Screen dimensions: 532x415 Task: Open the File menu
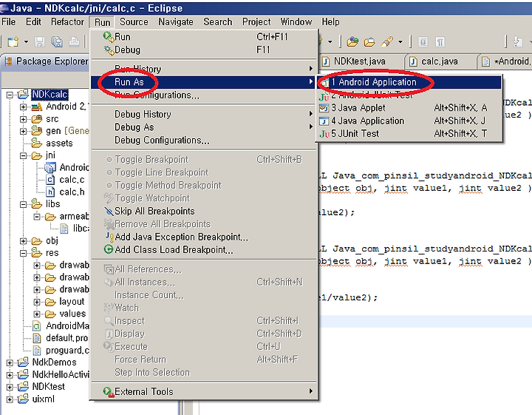coord(8,21)
